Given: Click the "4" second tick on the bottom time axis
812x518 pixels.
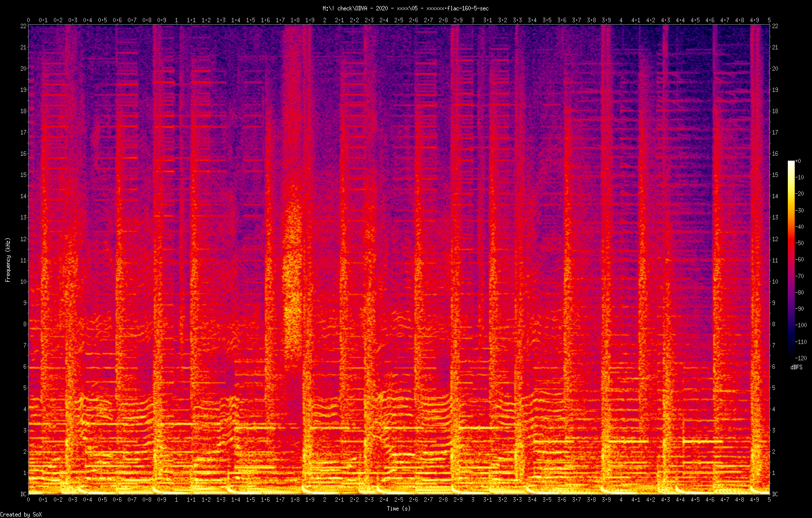Looking at the screenshot, I should point(621,500).
